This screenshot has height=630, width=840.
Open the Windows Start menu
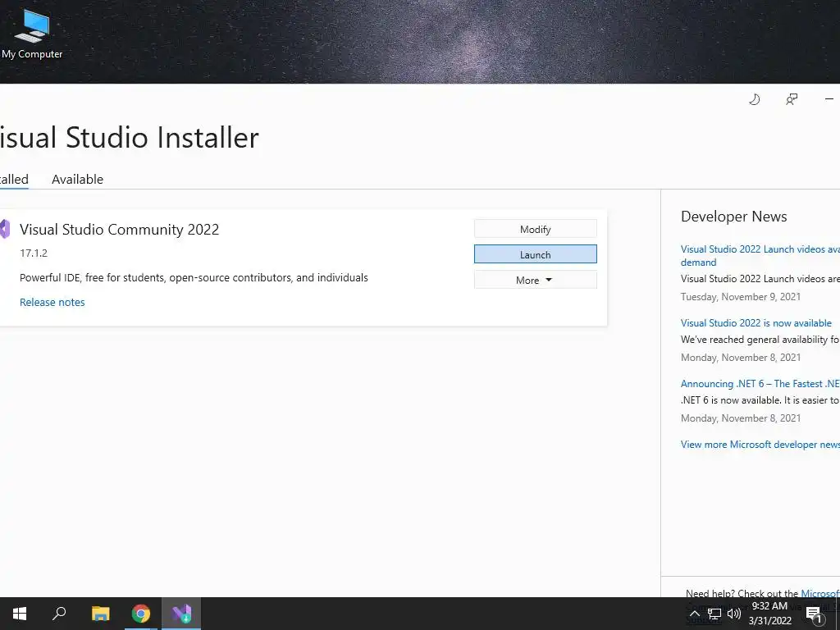[20, 614]
